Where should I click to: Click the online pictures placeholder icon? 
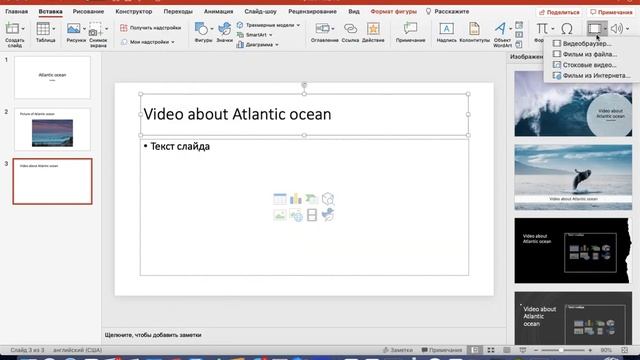click(x=296, y=215)
